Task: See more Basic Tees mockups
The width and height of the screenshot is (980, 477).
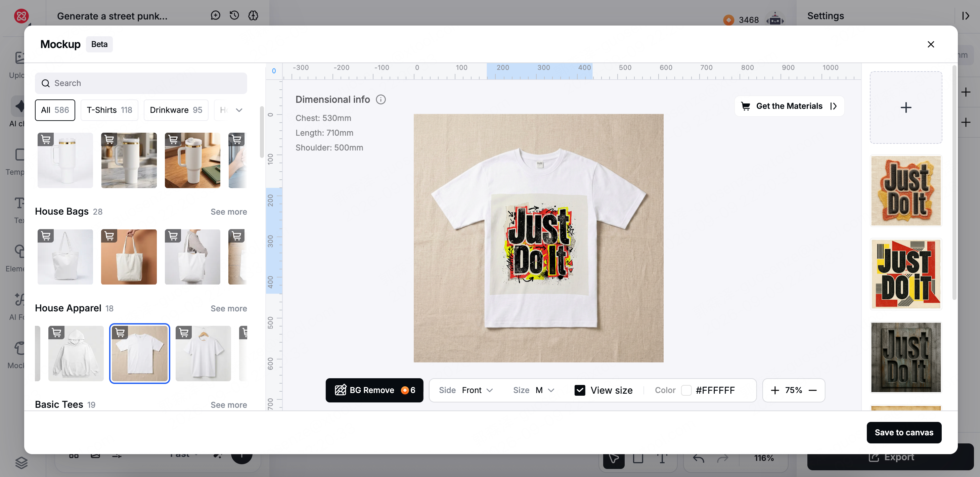Action: coord(228,405)
